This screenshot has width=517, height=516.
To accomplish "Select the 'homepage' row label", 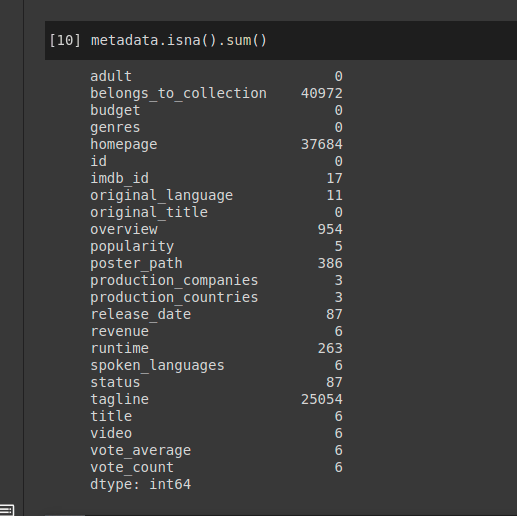I will pos(124,144).
